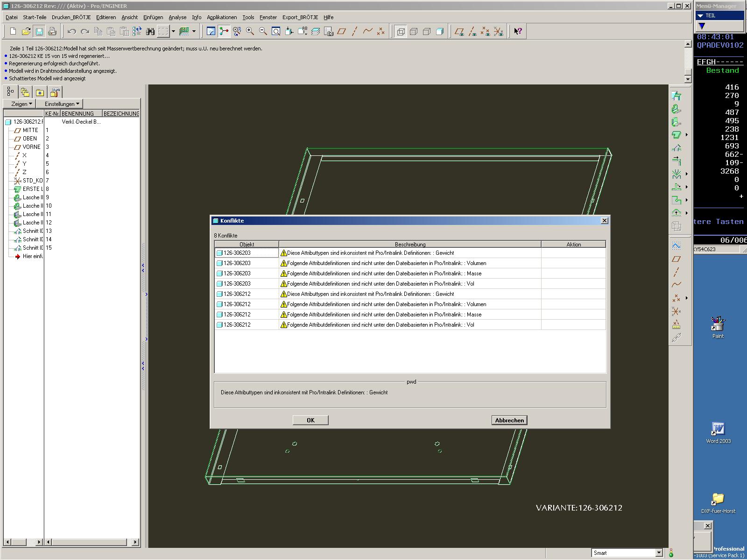The image size is (747, 560).
Task: Open the Zeigen dropdown in model tree
Action: click(x=20, y=104)
